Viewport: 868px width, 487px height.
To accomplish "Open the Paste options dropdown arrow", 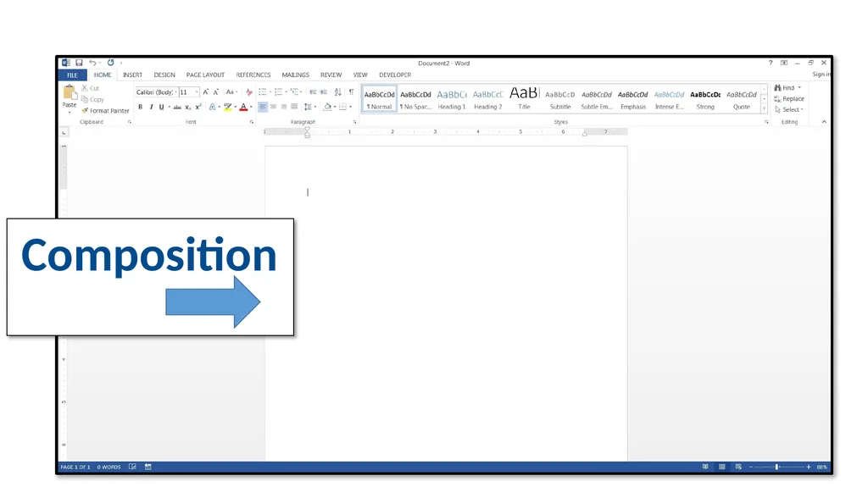I will (70, 113).
